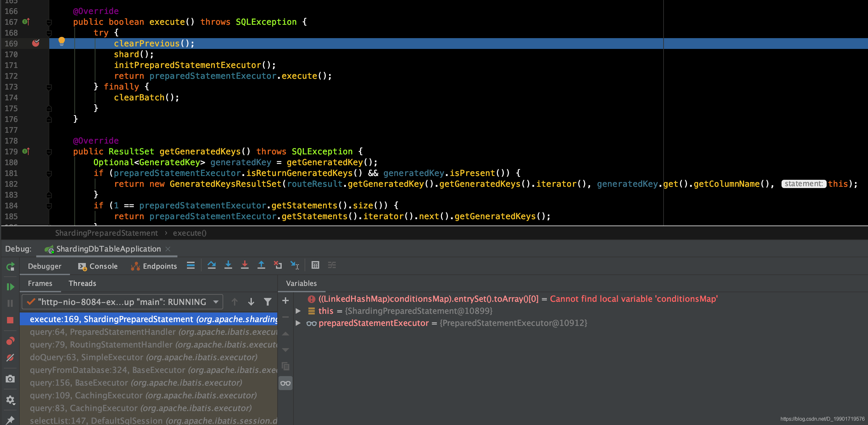Click the Step Over icon
Screen dimensions: 868x425
coord(212,266)
